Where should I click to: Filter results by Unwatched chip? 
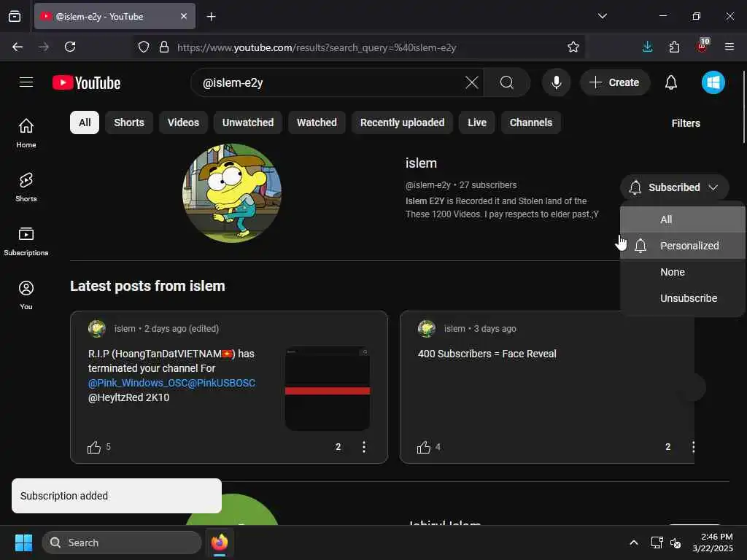click(248, 122)
